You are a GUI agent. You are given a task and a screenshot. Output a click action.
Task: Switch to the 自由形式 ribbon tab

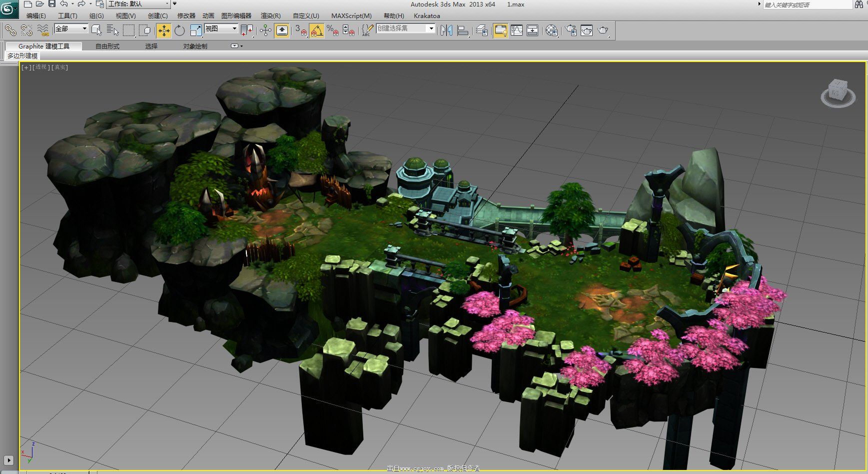107,46
